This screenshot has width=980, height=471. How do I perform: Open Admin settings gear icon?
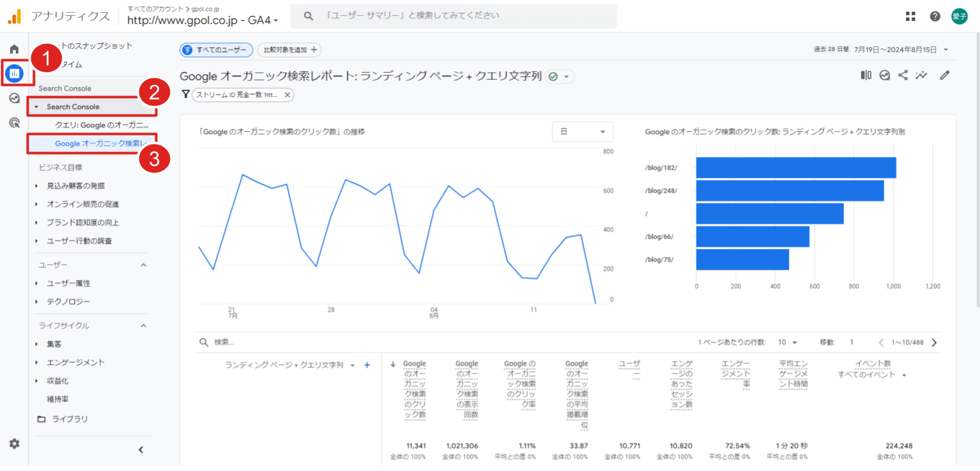(14, 444)
